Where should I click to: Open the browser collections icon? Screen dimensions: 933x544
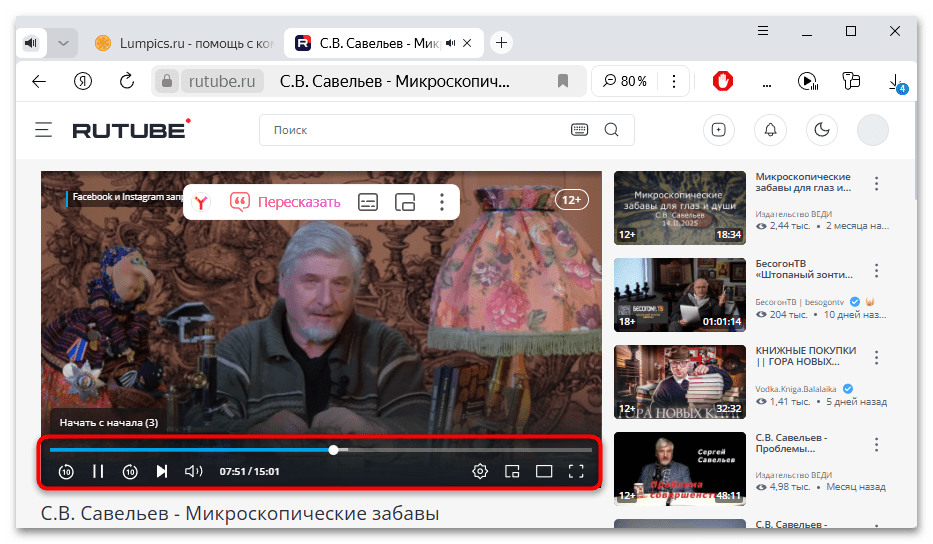851,81
